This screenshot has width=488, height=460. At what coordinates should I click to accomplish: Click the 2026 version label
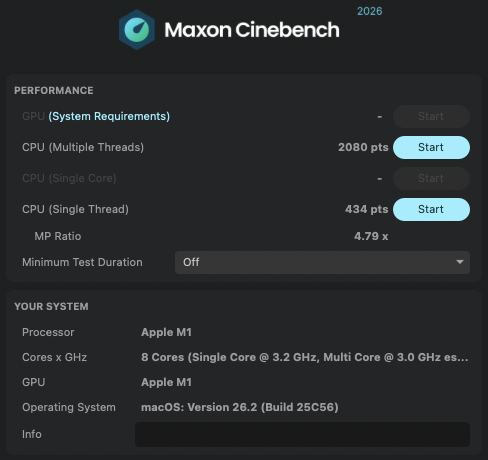coord(370,11)
